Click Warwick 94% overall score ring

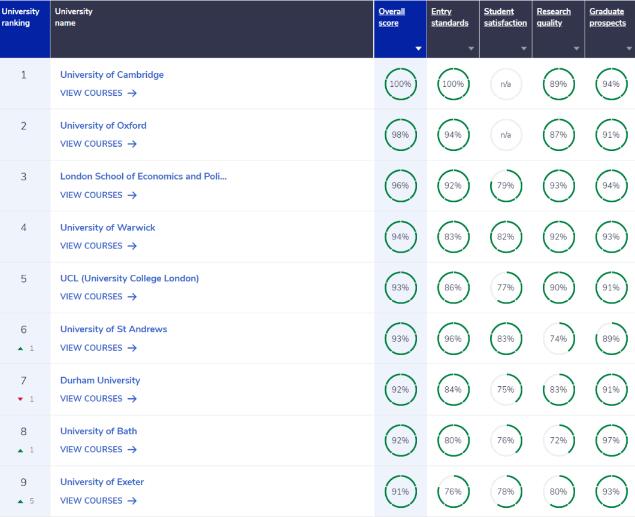tap(401, 237)
